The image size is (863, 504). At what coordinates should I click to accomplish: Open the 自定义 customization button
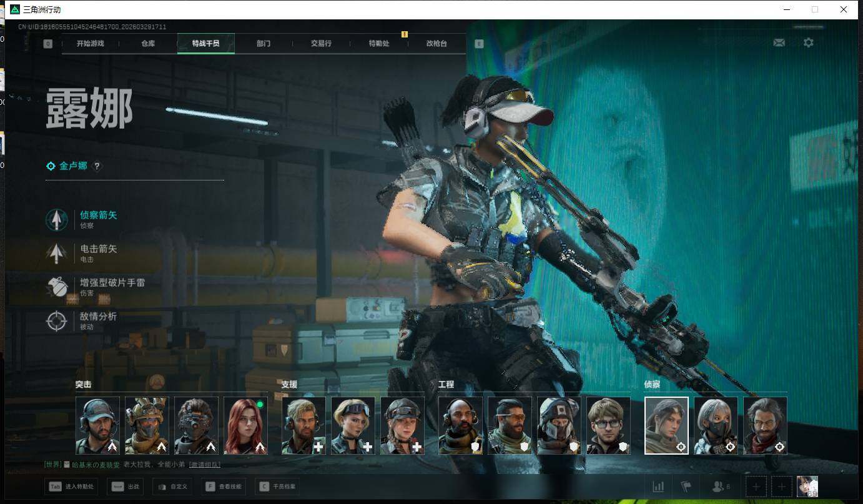(x=172, y=487)
